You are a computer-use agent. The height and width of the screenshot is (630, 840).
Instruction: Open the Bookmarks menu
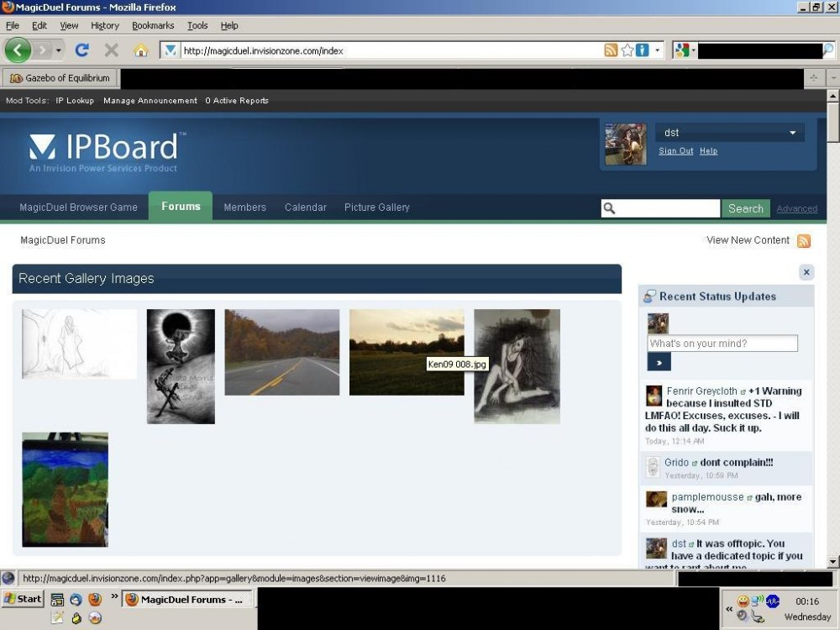[153, 25]
